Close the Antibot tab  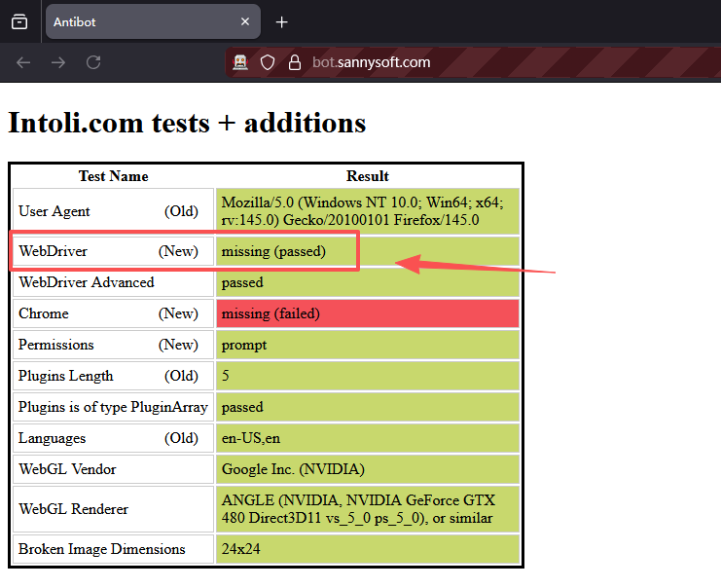(245, 21)
